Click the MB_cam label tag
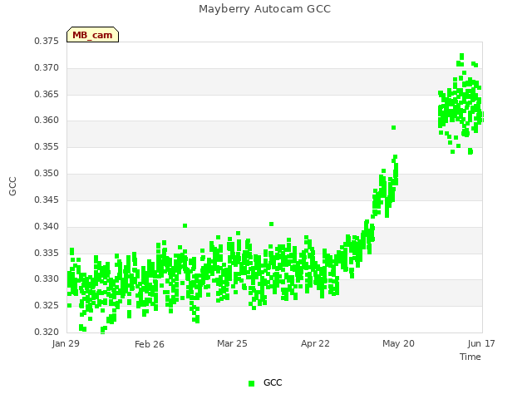The width and height of the screenshot is (532, 399). click(x=92, y=35)
